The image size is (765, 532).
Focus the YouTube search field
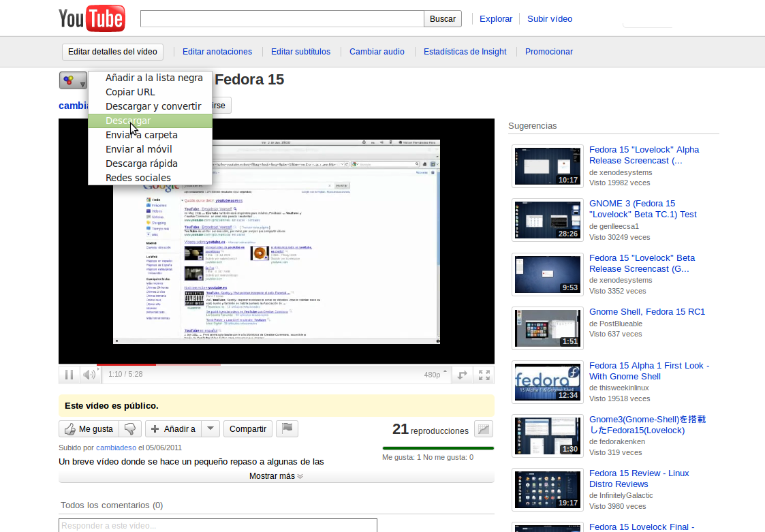(x=282, y=19)
